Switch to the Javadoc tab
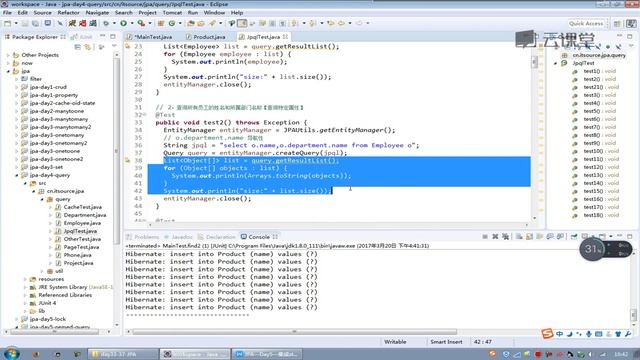The width and height of the screenshot is (640, 360). (x=178, y=237)
